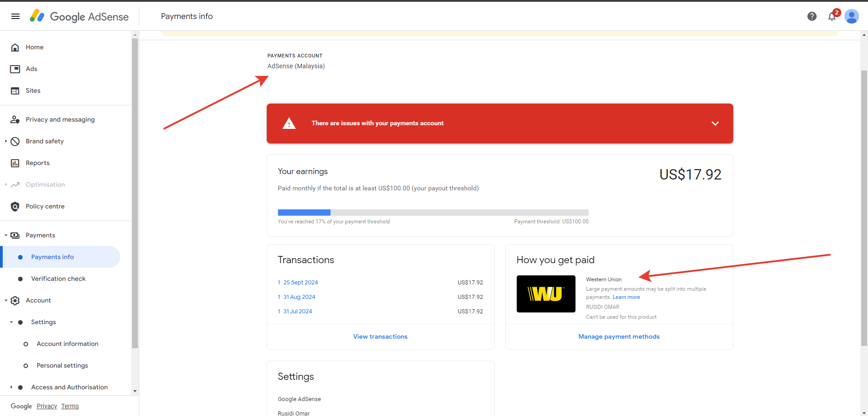Open the notifications bell
The width and height of the screenshot is (868, 416).
832,16
